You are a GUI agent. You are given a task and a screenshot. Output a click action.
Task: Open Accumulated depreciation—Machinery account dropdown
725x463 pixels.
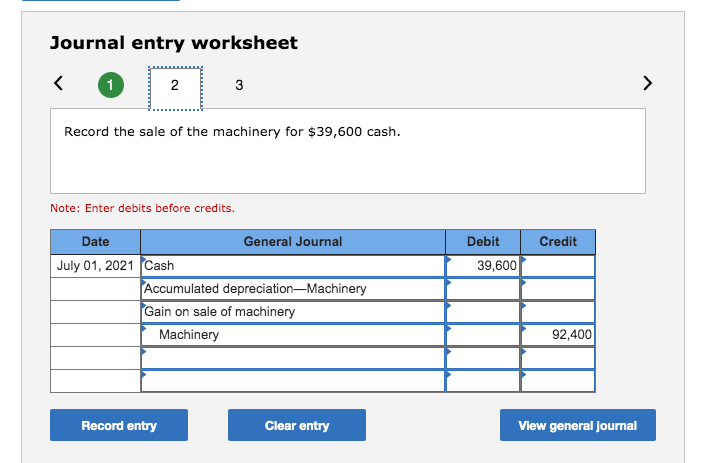pos(293,289)
